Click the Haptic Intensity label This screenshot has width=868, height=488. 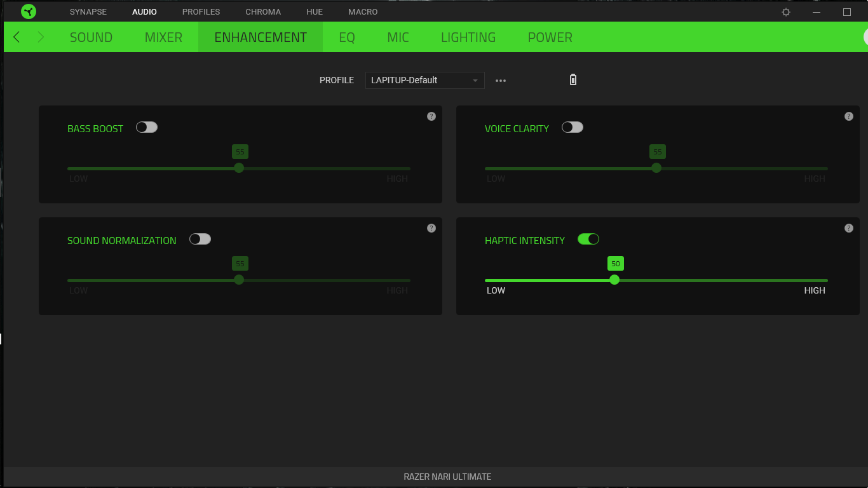click(525, 240)
